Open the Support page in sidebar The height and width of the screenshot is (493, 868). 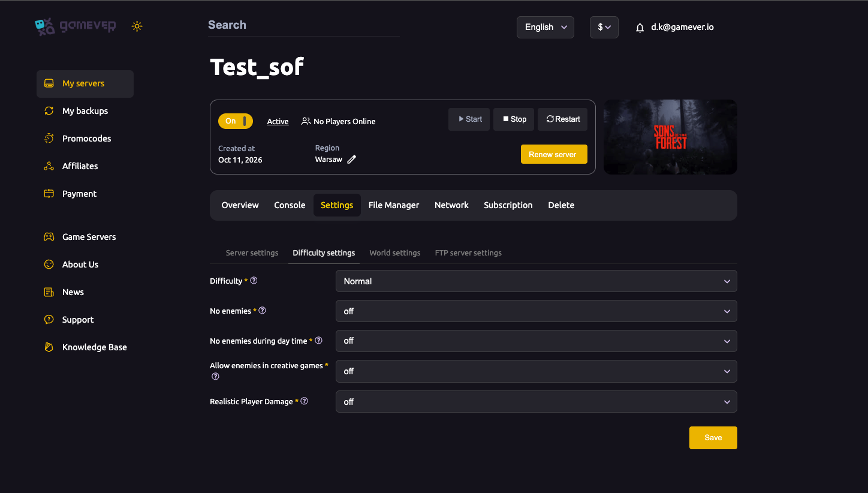click(x=78, y=320)
